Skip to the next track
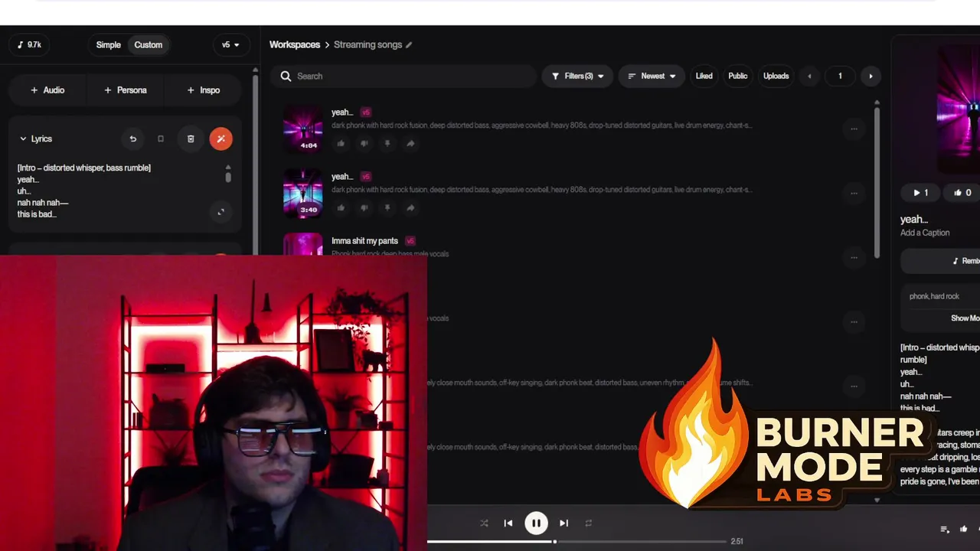Image resolution: width=980 pixels, height=551 pixels. [563, 523]
